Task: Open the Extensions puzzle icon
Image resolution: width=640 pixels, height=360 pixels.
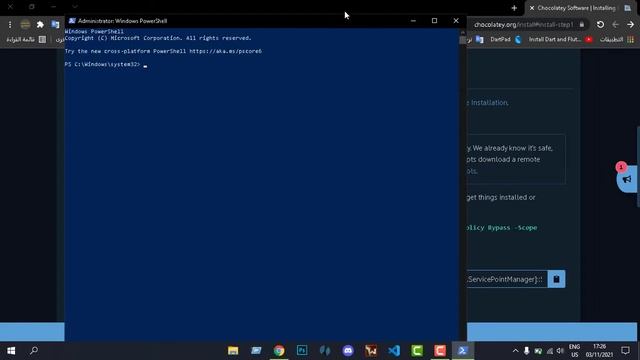Action: (x=40, y=24)
